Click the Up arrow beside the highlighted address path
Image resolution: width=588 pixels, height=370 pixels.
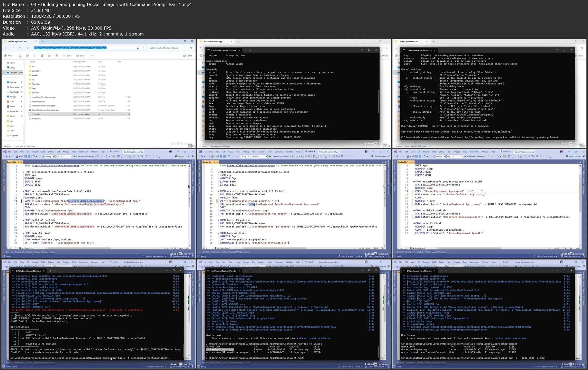[20, 48]
